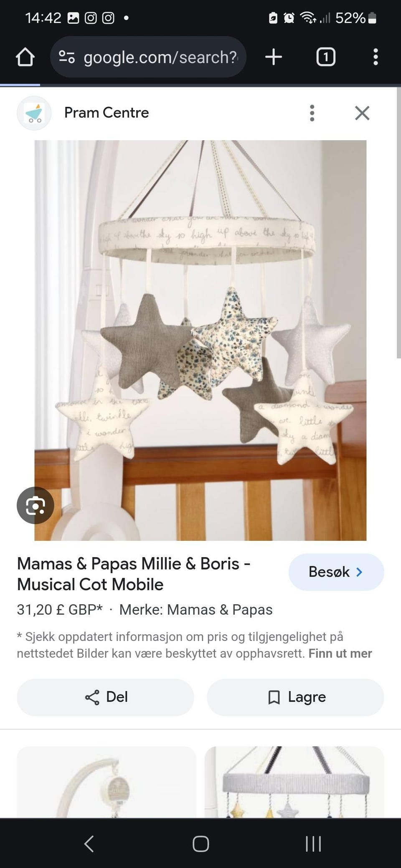The image size is (401, 868).
Task: Click the Besøk visit button
Action: click(x=336, y=572)
